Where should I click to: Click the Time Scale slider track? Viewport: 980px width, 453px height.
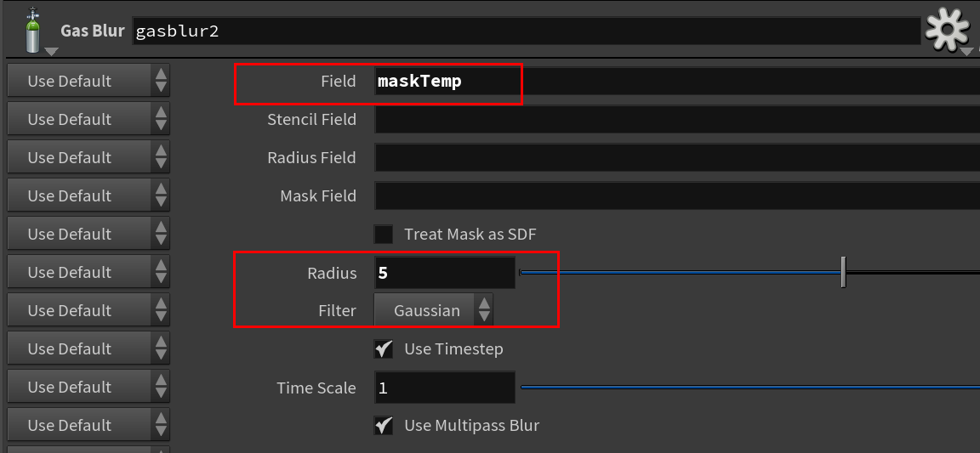pyautogui.click(x=750, y=388)
